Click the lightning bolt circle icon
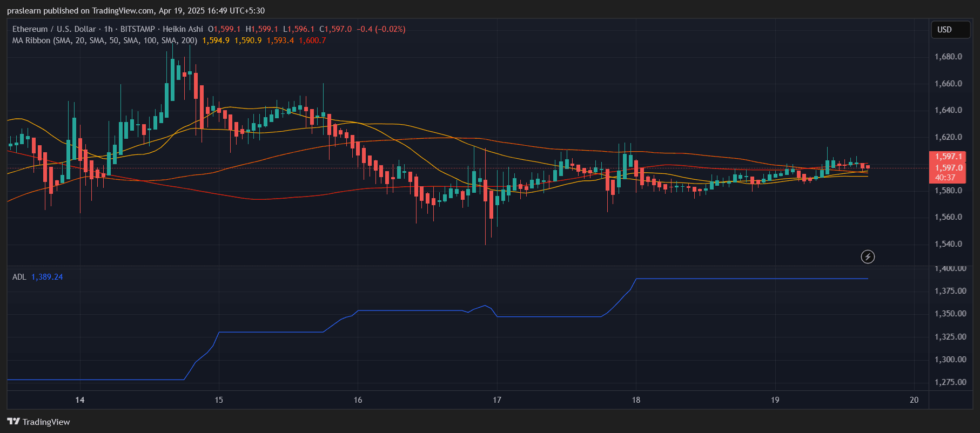 pos(868,256)
